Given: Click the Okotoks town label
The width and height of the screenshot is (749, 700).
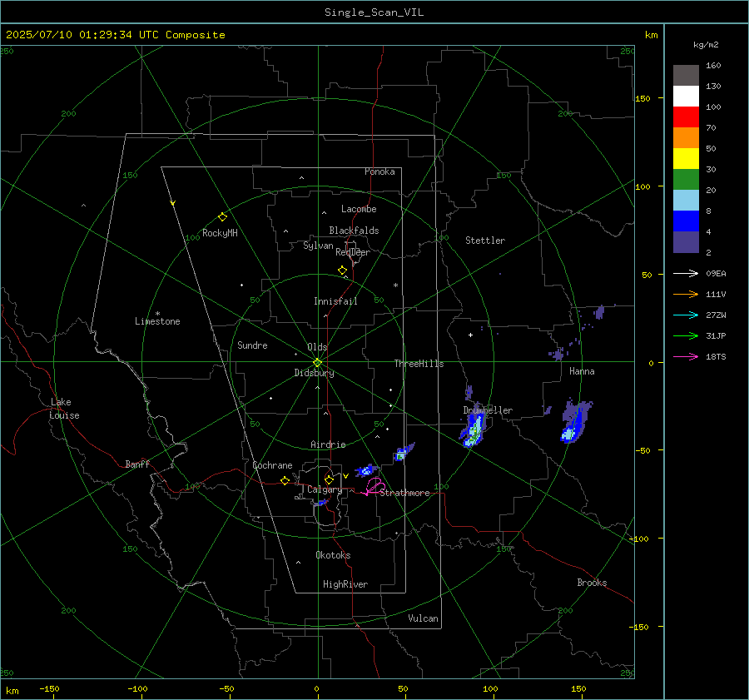Looking at the screenshot, I should pos(333,555).
